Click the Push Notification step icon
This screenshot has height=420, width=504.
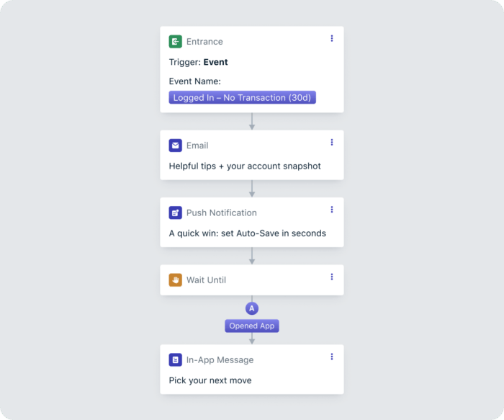coord(176,213)
